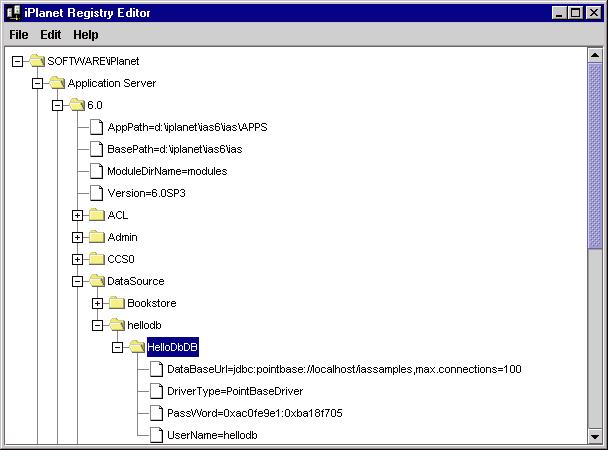Collapse the 6.0 version node
Screen dimensions: 608x450
coord(57,105)
